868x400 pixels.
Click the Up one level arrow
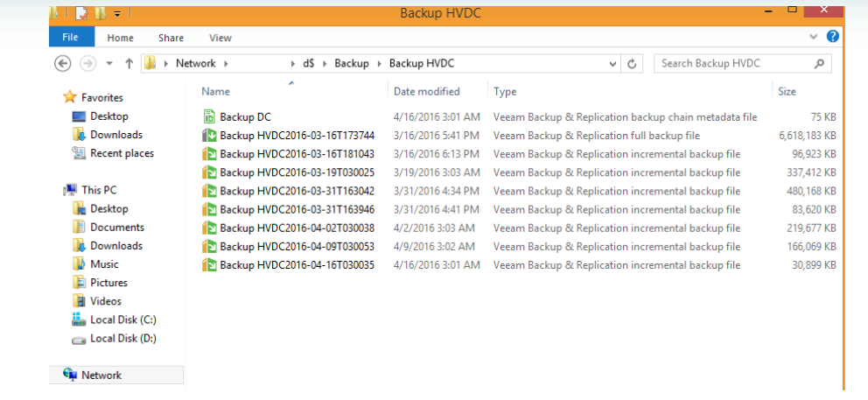coord(129,63)
